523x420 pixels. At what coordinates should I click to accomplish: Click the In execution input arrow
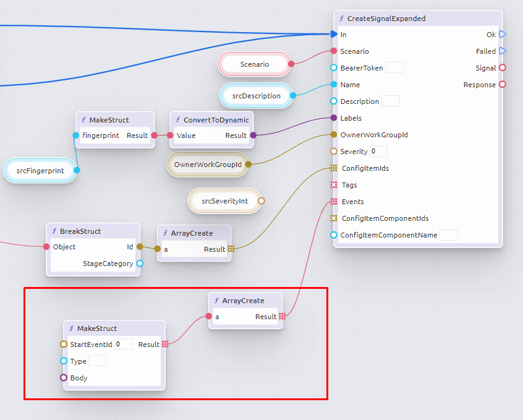coord(334,35)
